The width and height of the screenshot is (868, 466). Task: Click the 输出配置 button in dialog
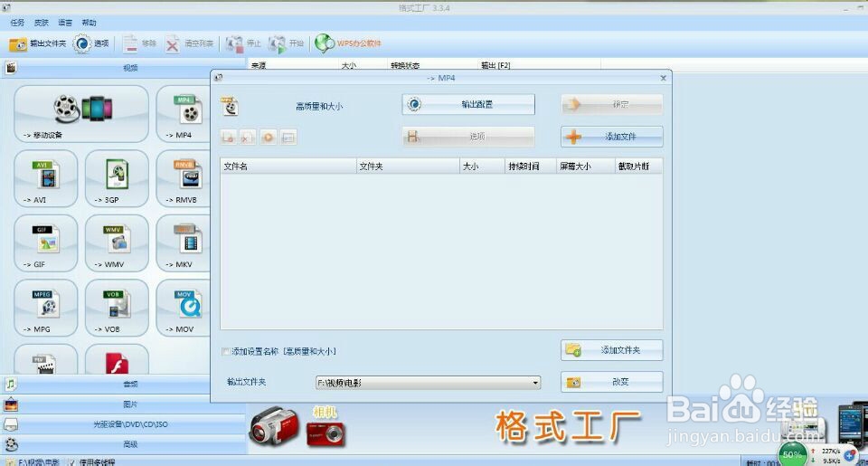[x=468, y=104]
